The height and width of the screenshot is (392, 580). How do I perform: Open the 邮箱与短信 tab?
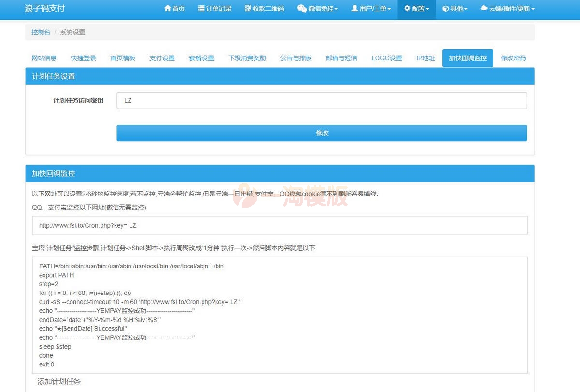tap(341, 57)
